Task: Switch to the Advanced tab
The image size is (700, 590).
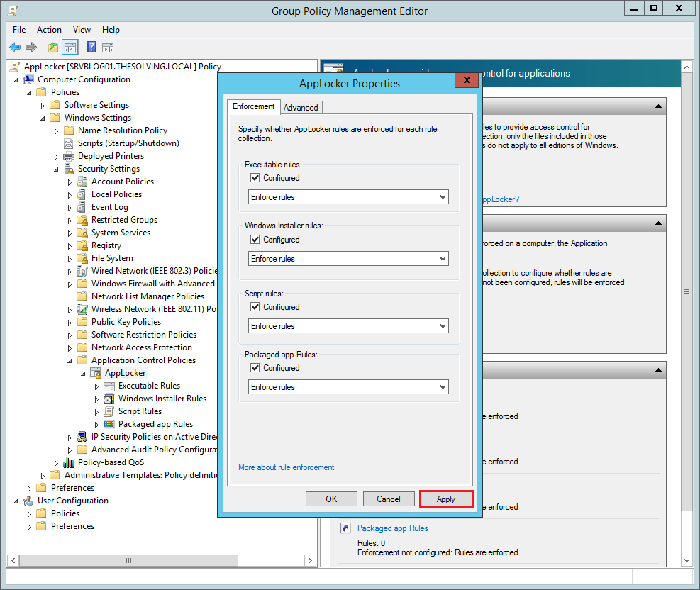Action: pyautogui.click(x=301, y=108)
